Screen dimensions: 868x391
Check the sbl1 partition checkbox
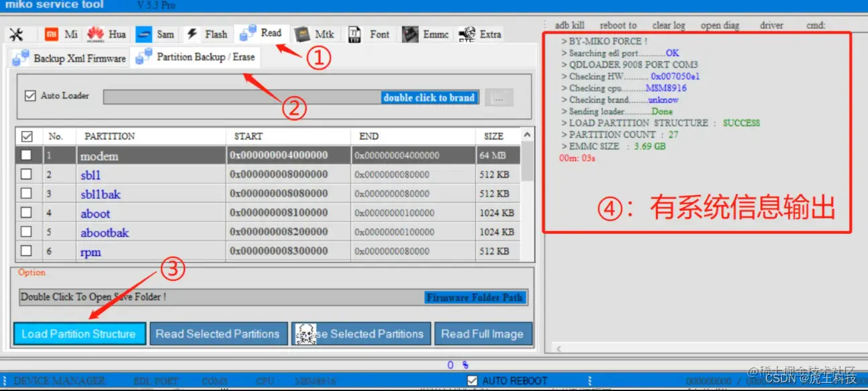26,175
